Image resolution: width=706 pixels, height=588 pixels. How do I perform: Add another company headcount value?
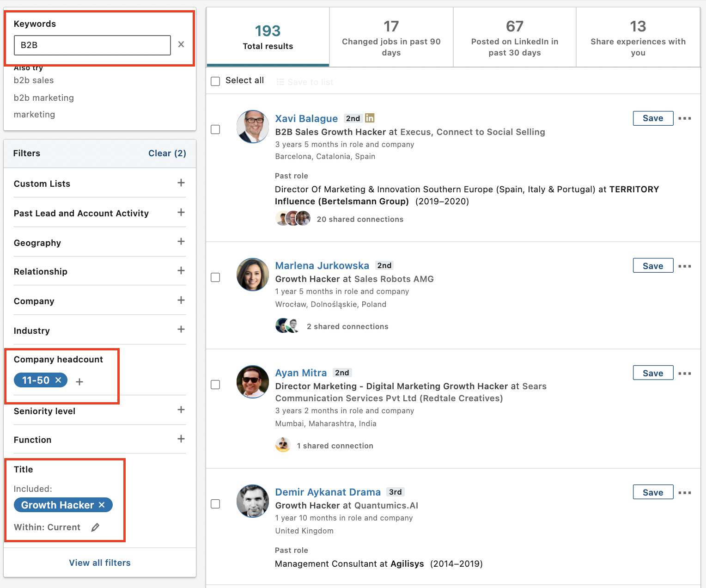pos(79,382)
